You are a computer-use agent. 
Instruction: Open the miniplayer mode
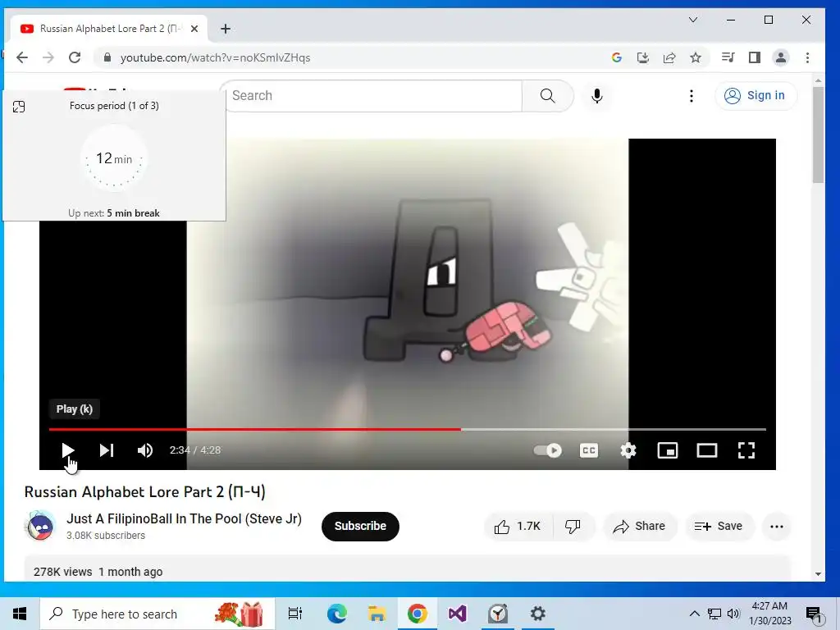(x=668, y=450)
